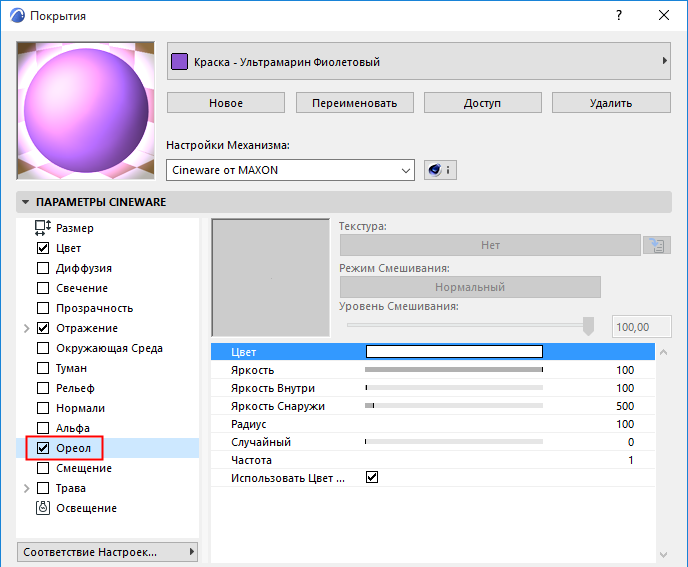Select the Размер tree item label
This screenshot has height=567, width=688.
(75, 228)
